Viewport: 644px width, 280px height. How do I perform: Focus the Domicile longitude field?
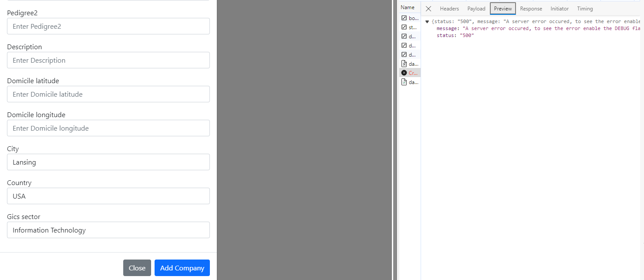(x=108, y=128)
